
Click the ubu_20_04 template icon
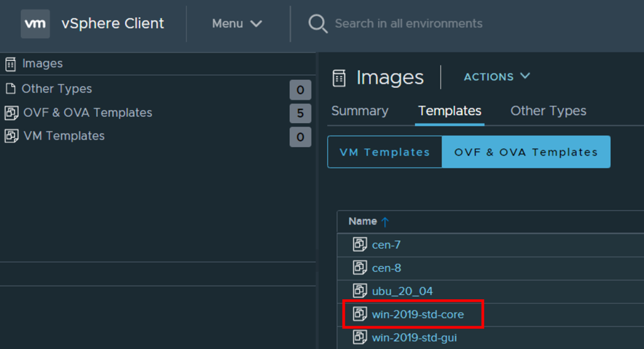360,291
